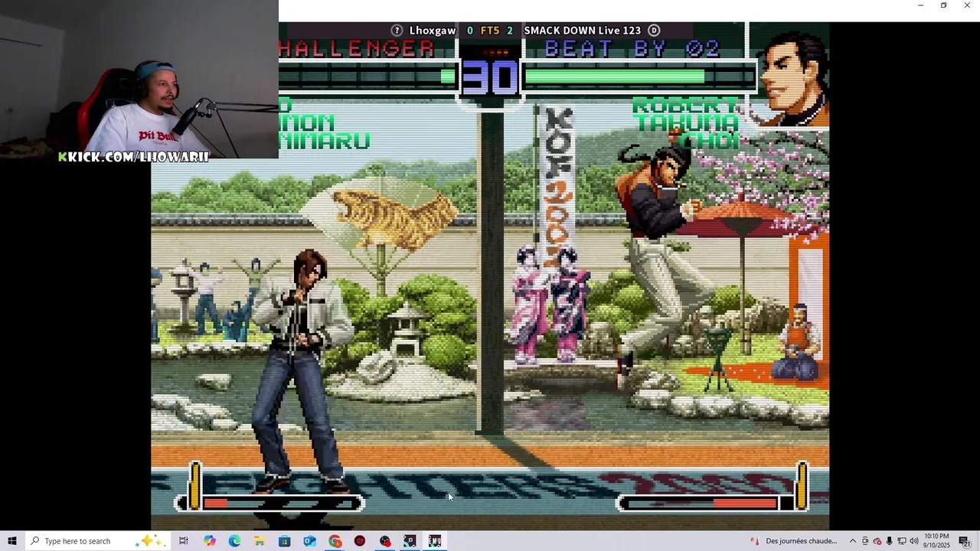Click the KICK.COM/LHOWARII channel text
The image size is (980, 551).
[133, 156]
